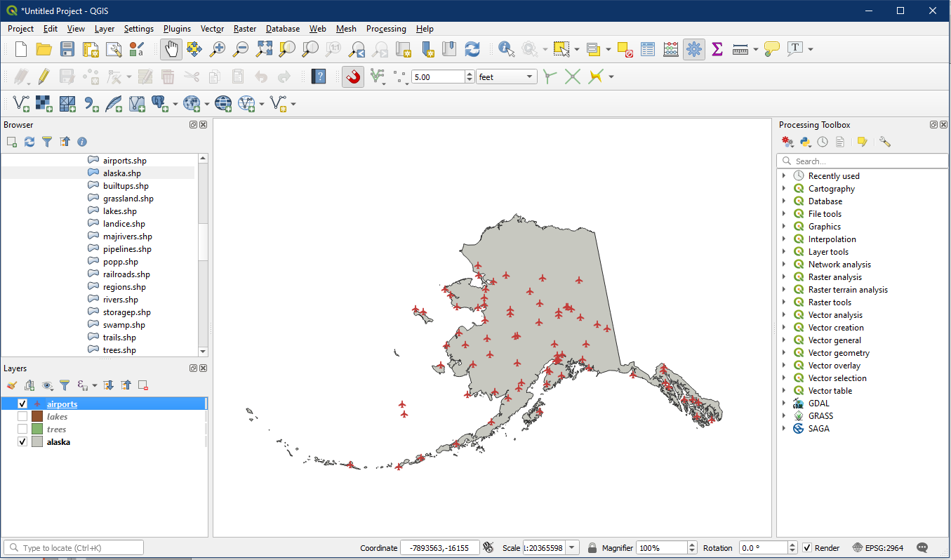The image size is (951, 560).
Task: Click the Statistical Summary sigma icon
Action: pyautogui.click(x=717, y=49)
